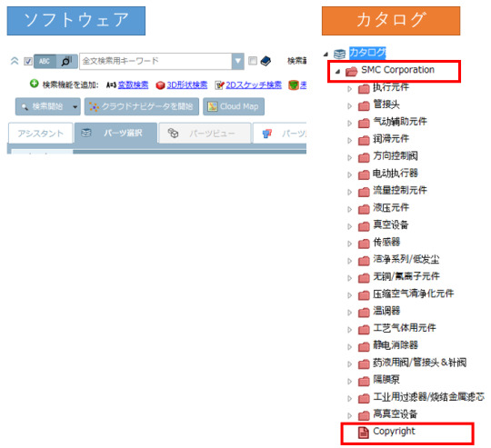Collapse the search panel with the double chevron

(15, 61)
